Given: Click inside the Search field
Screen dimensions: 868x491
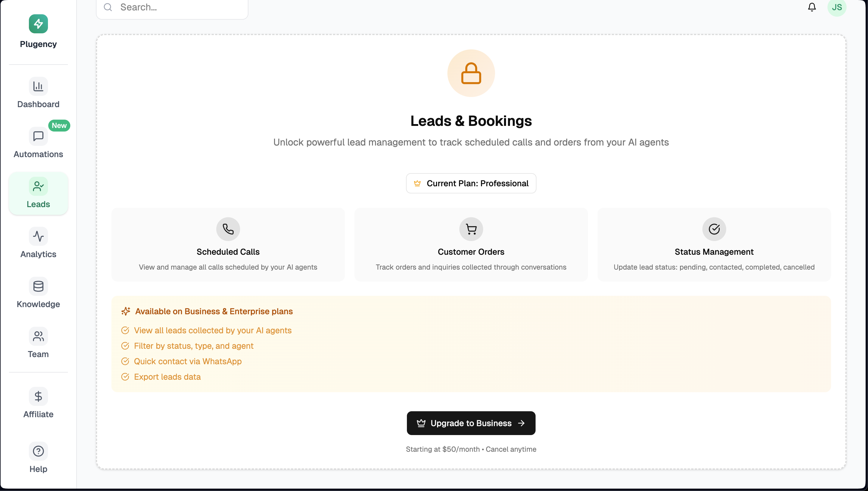Looking at the screenshot, I should pos(172,7).
